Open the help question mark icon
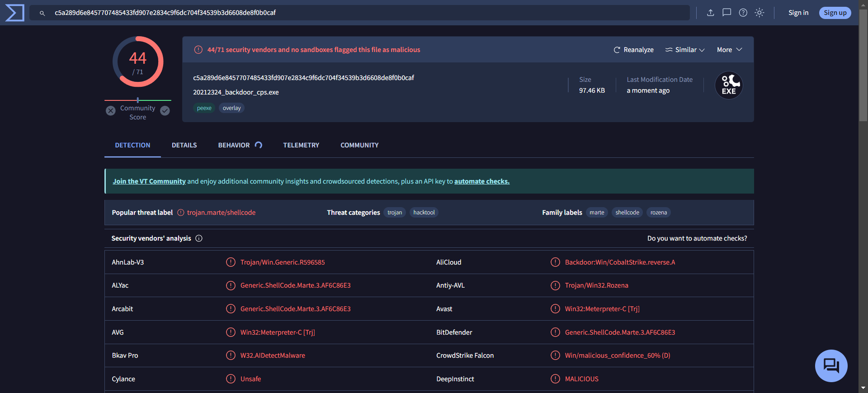This screenshot has width=868, height=393. pos(743,13)
